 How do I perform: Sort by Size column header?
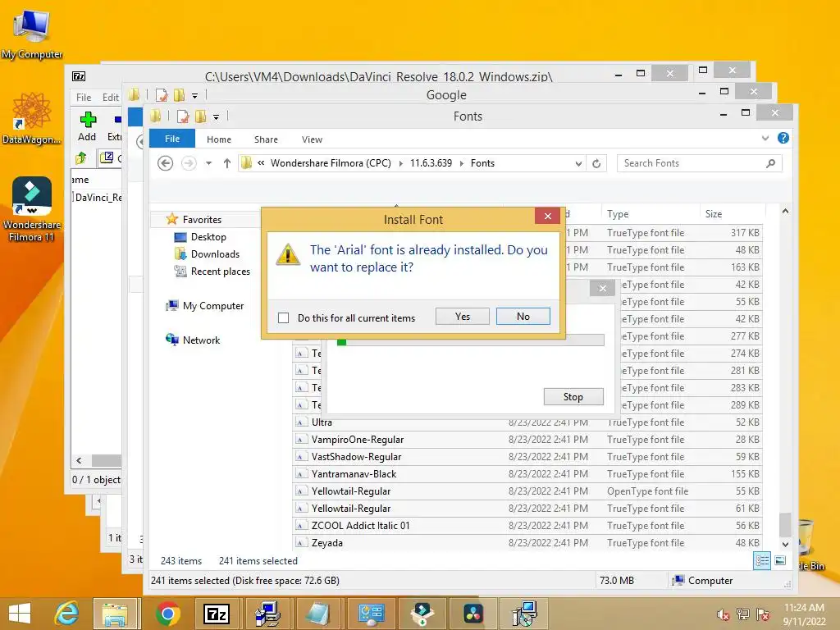tap(714, 214)
